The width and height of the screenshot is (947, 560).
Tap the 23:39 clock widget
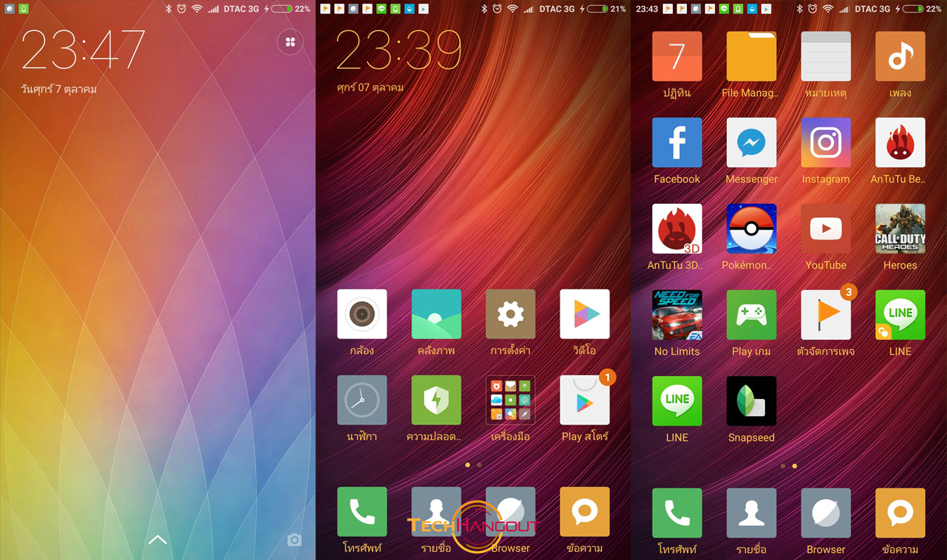pyautogui.click(x=399, y=51)
